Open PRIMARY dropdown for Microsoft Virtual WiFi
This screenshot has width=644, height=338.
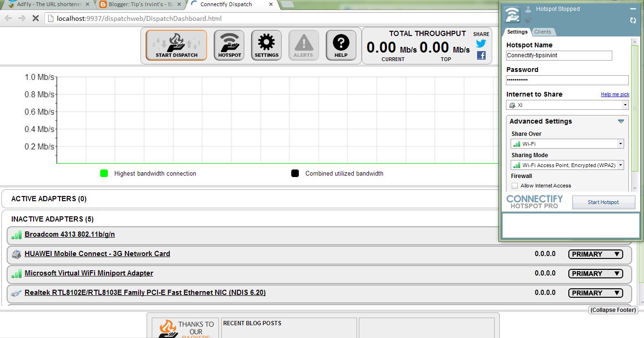click(x=596, y=274)
